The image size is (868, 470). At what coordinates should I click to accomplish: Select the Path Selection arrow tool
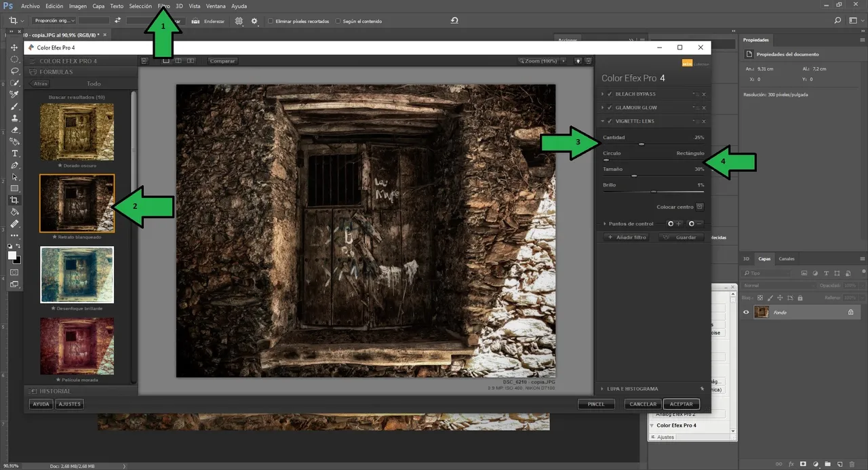[14, 176]
